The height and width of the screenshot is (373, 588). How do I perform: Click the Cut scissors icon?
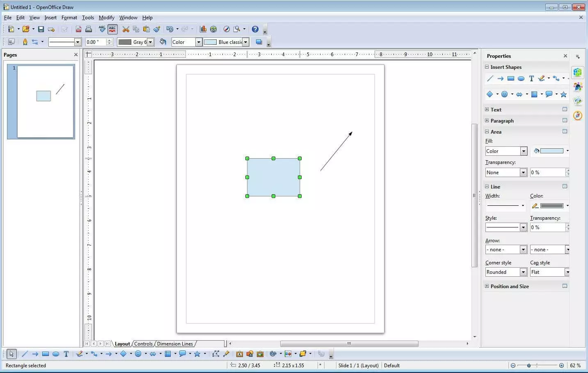126,29
